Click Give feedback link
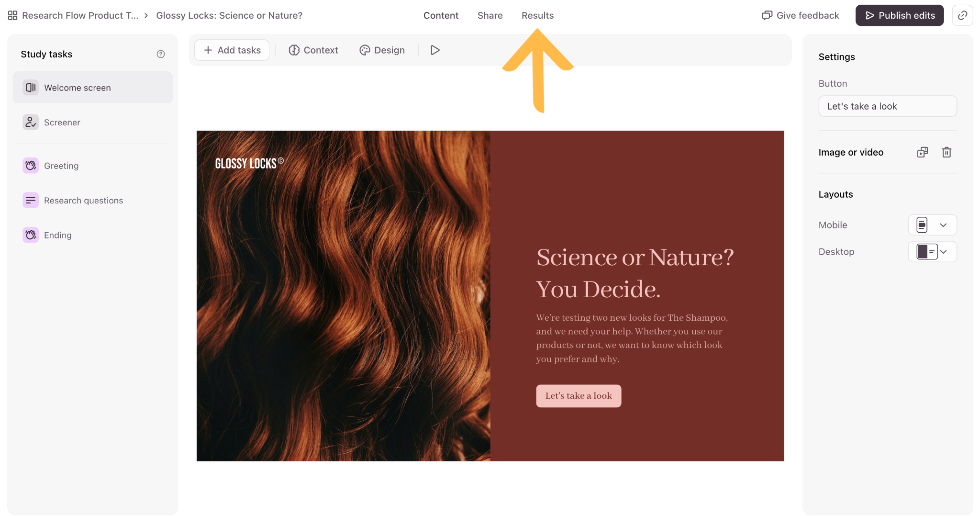 point(800,15)
